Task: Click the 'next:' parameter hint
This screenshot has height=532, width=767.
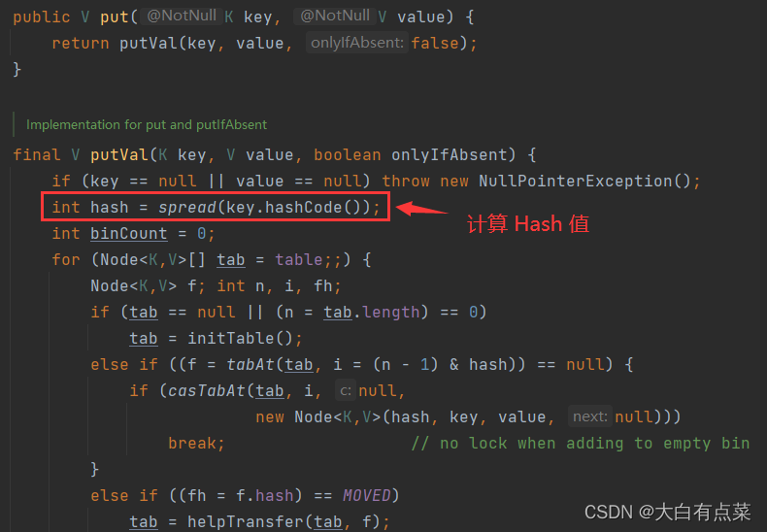Action: [x=590, y=416]
